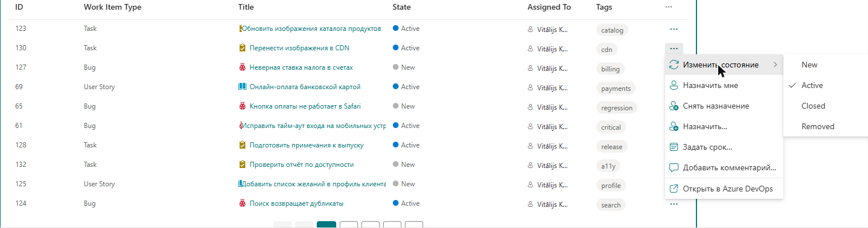Open the actions menu button on row 130

tap(674, 48)
